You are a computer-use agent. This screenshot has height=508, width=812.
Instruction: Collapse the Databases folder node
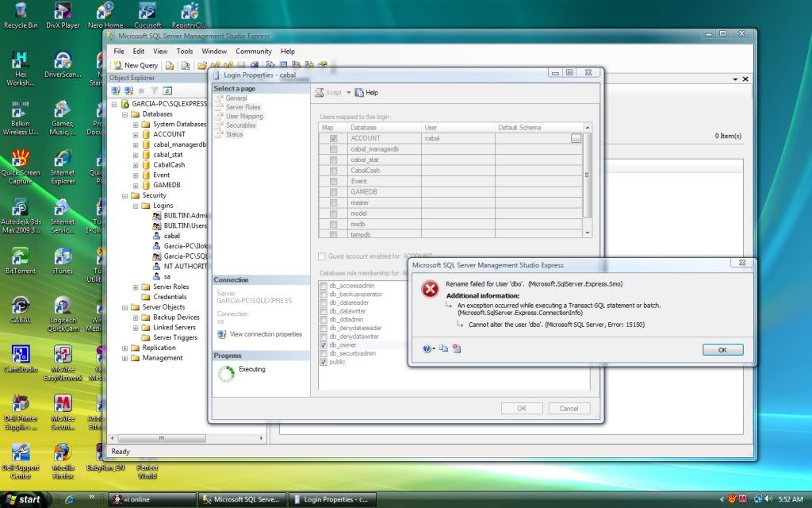pos(124,114)
